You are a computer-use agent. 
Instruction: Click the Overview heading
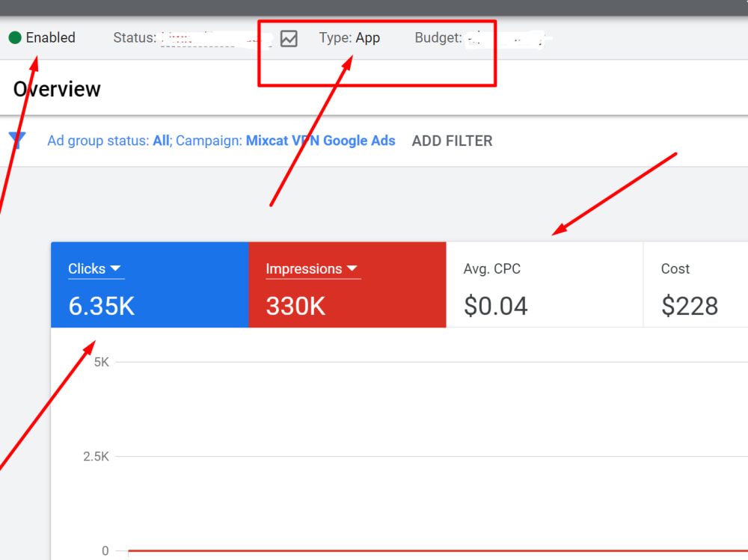point(57,89)
